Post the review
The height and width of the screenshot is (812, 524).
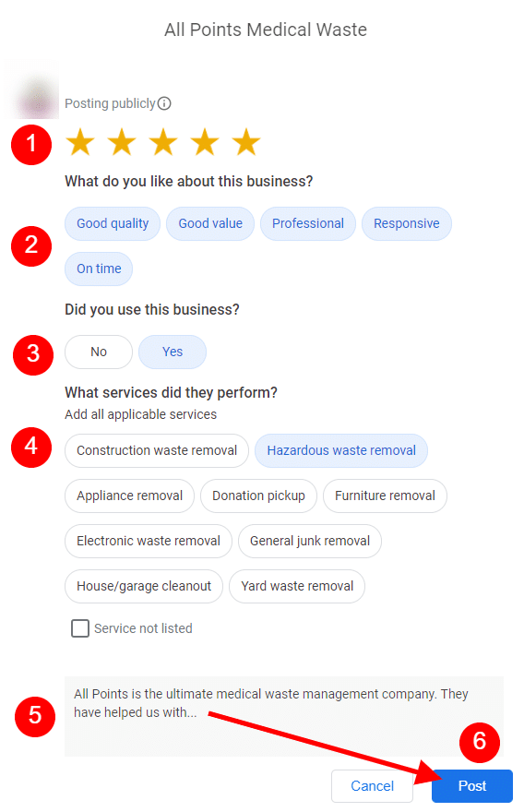point(472,786)
